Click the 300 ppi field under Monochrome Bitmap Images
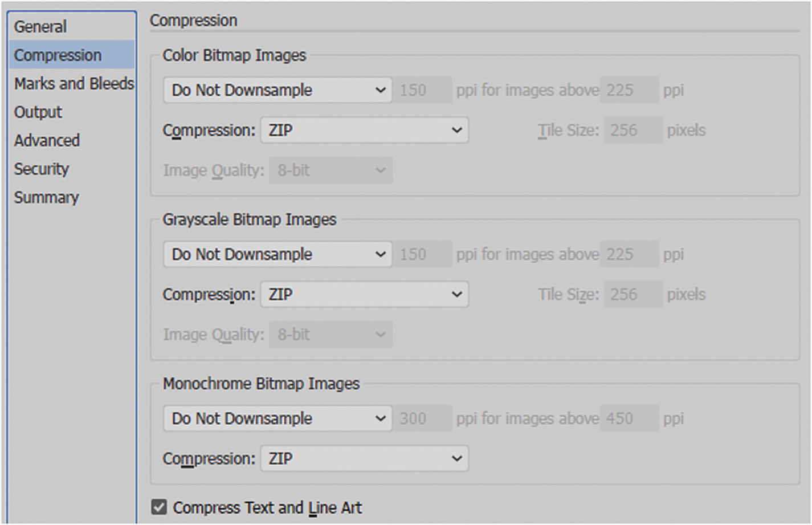 pyautogui.click(x=422, y=418)
